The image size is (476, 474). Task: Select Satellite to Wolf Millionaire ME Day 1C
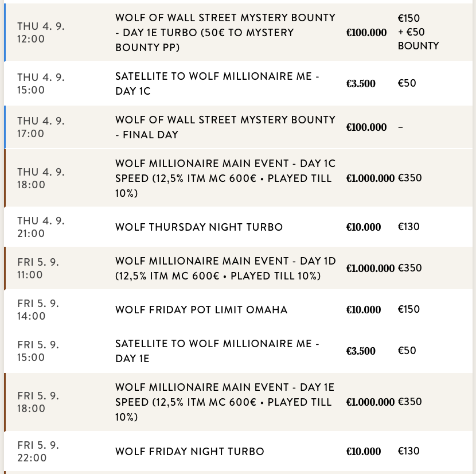[217, 84]
